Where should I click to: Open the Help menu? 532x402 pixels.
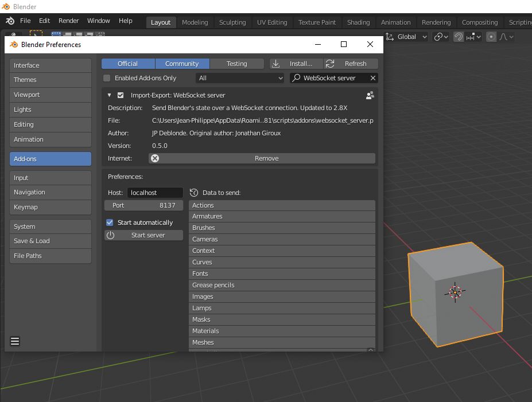point(126,21)
